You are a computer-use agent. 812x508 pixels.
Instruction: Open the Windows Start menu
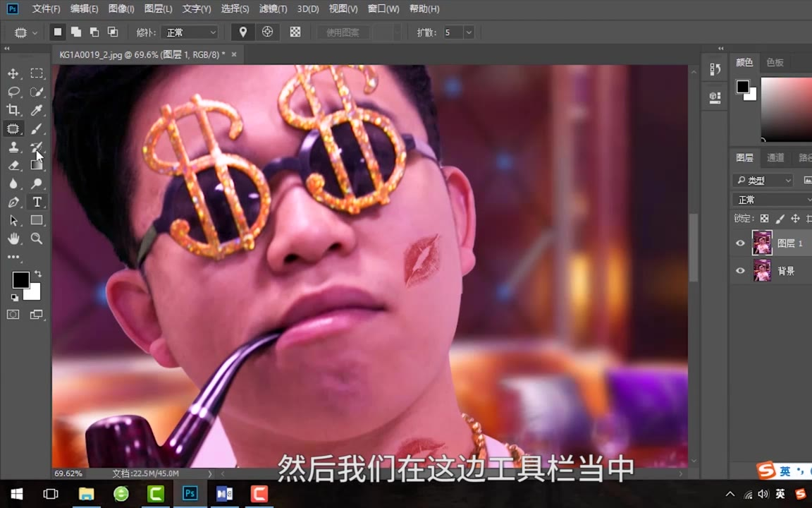click(x=17, y=493)
